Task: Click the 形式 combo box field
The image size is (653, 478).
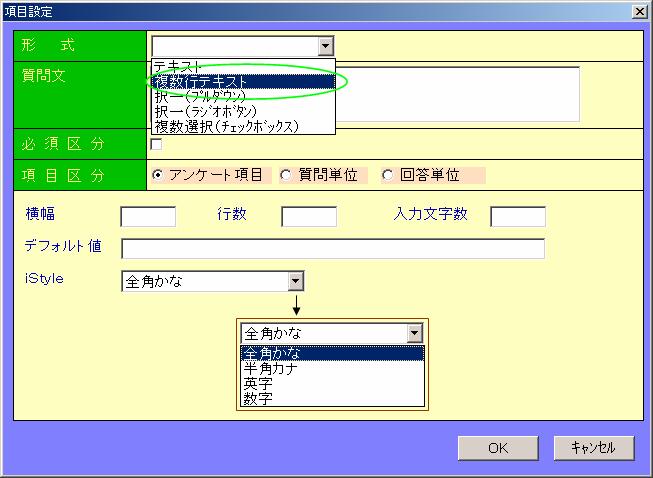Action: point(243,46)
